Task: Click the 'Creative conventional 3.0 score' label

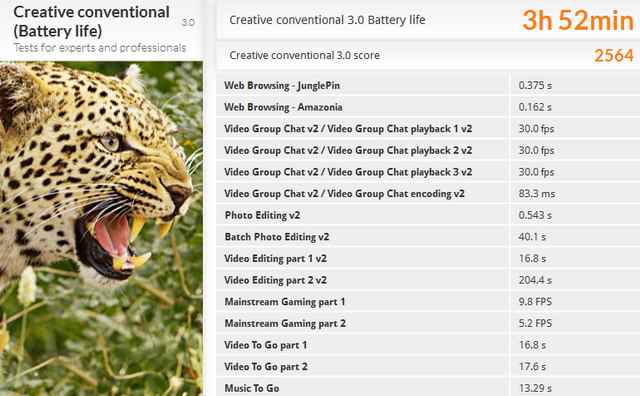Action: click(304, 55)
